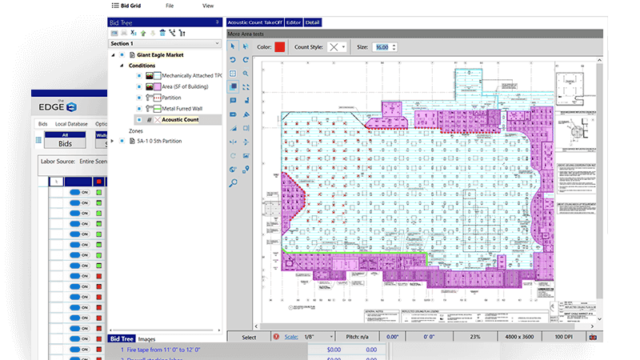Click the Scale link in status bar
Viewport: 640px width, 360px height.
click(291, 337)
